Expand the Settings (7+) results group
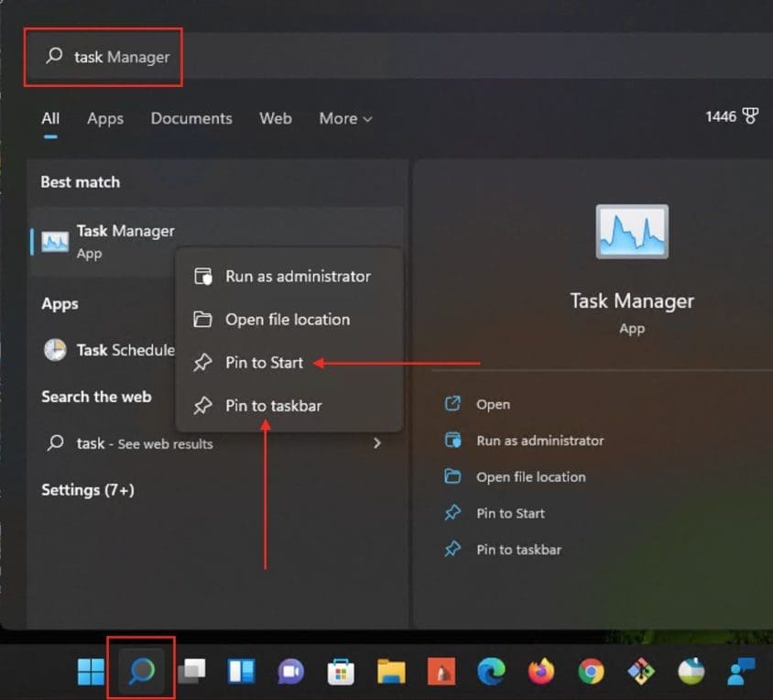Screen dimensions: 773x700 88,490
